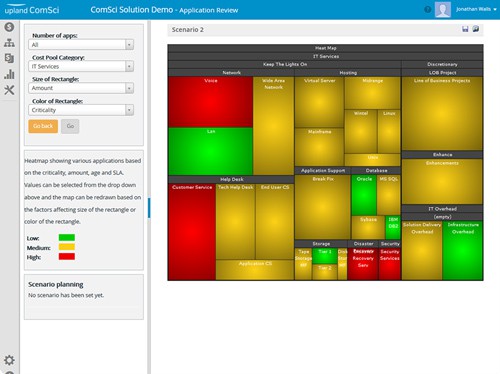Select the End User CS rectangle
Image resolution: width=500 pixels, height=374 pixels.
(x=275, y=221)
